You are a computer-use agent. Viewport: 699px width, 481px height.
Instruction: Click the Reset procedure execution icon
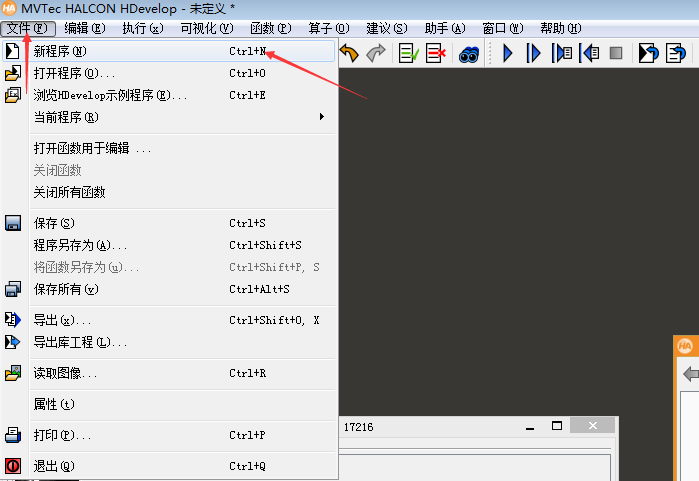pyautogui.click(x=676, y=53)
